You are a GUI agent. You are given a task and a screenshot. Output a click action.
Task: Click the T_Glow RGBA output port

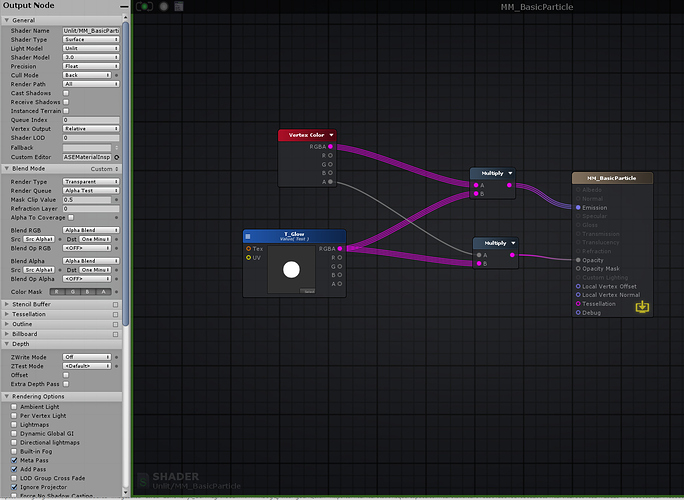point(340,249)
